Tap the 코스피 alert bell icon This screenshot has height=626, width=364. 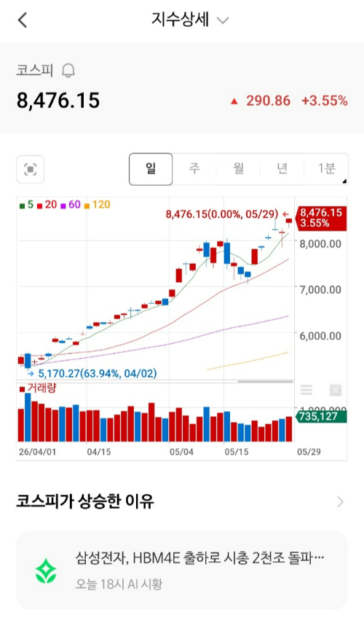pos(68,71)
